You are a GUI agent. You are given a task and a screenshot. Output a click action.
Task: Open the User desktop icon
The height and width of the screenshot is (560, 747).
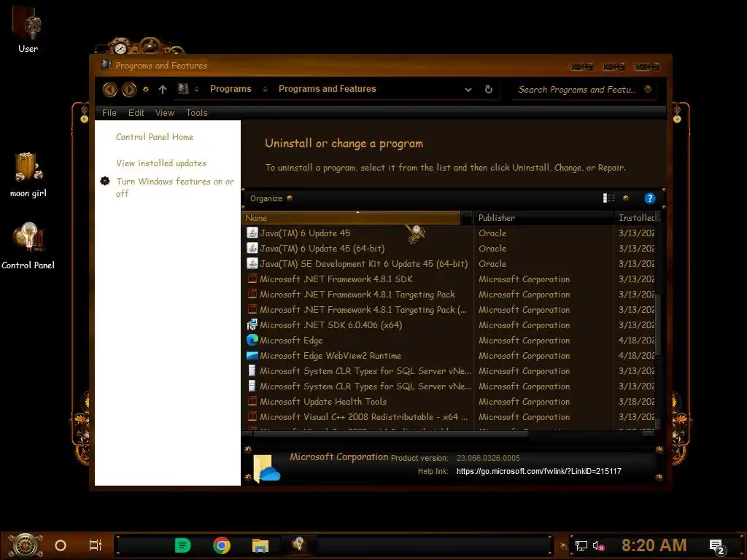coord(28,29)
